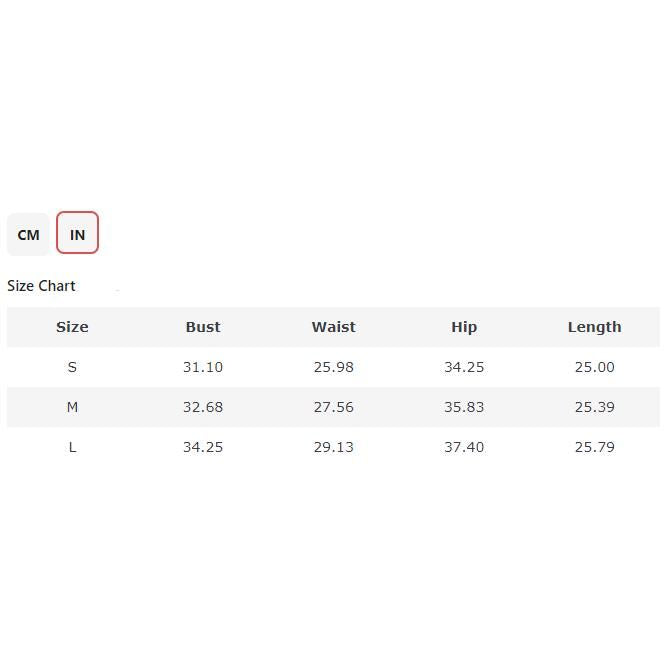Select waist value 25.98 for size S
The image size is (666, 666).
pyautogui.click(x=333, y=367)
